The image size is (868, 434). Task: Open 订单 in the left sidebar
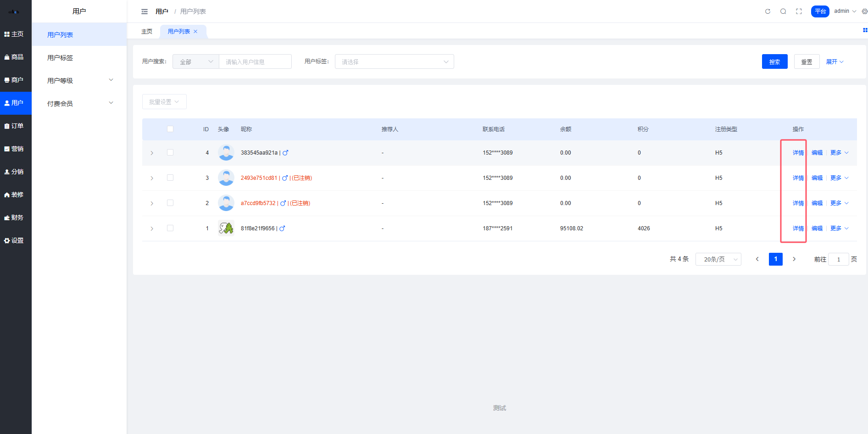pos(16,126)
